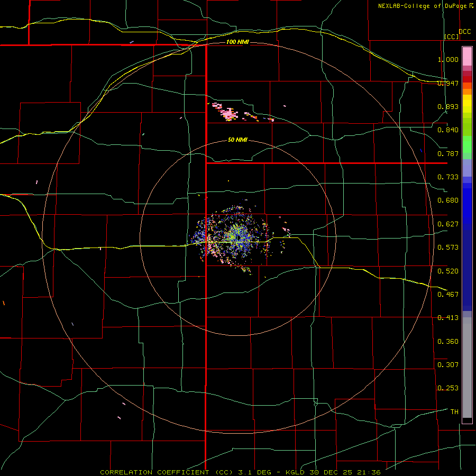Image resolution: width=476 pixels, height=476 pixels.
Task: Click the 0.307 scale value
Action: coord(448,365)
